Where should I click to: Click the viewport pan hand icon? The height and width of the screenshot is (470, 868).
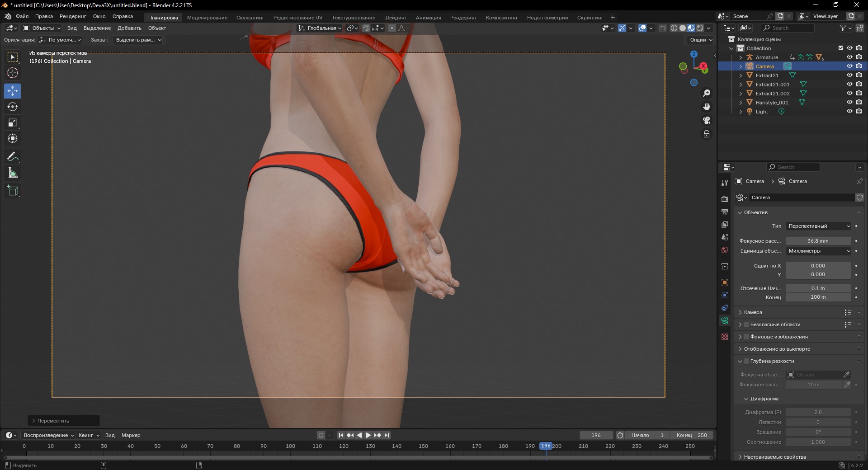pos(707,107)
